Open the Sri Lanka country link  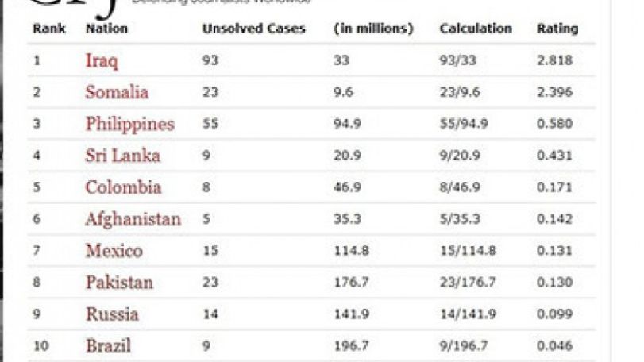click(122, 156)
